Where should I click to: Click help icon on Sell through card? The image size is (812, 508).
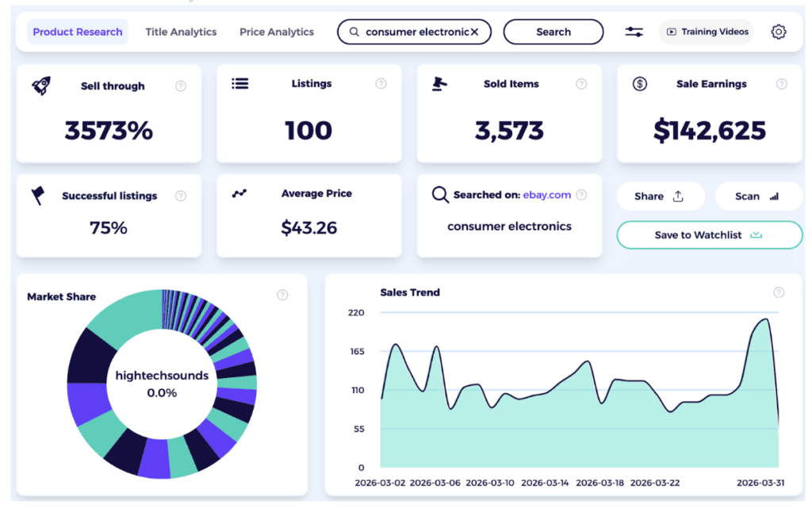pos(181,86)
